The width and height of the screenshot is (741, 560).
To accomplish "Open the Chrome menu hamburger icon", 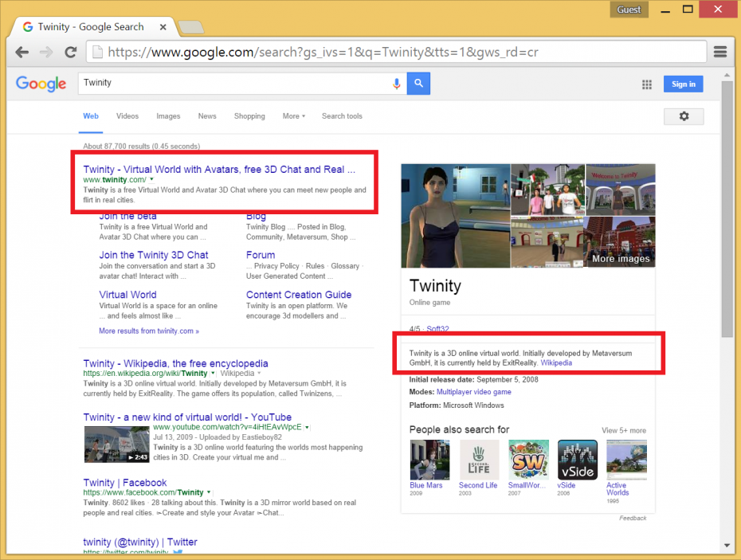I will coord(719,51).
